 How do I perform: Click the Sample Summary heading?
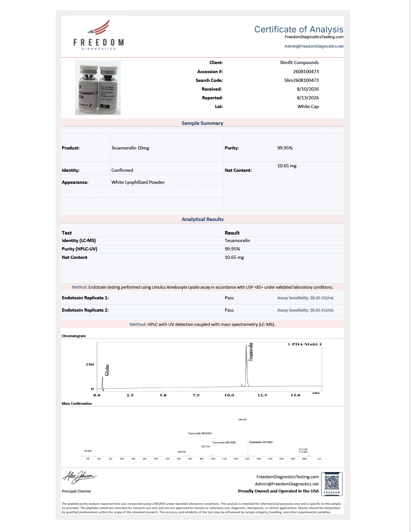pos(202,123)
